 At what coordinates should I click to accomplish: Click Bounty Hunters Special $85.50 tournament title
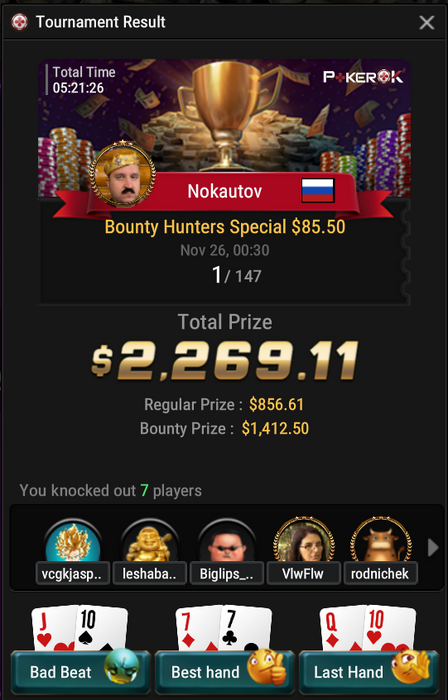(225, 227)
